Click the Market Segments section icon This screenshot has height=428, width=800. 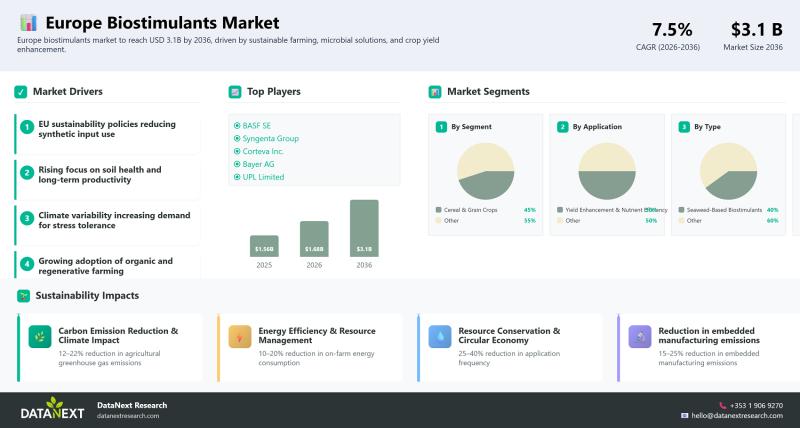pos(435,92)
